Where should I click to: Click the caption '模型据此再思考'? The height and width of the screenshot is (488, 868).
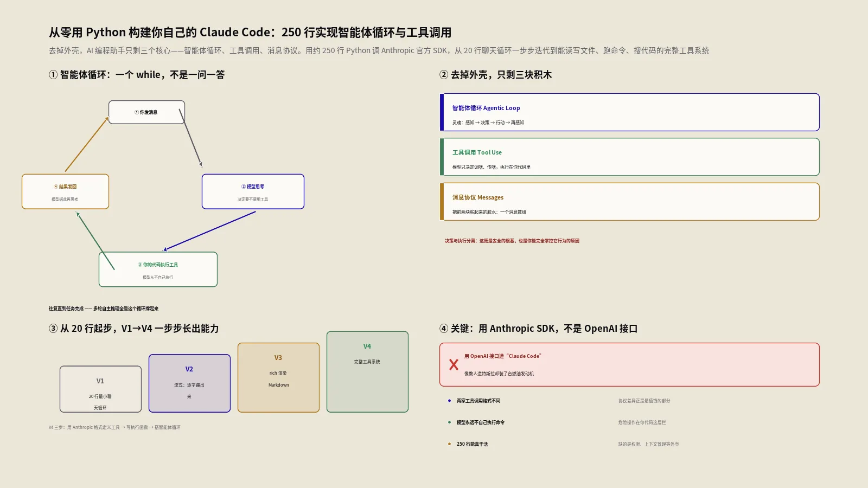(x=65, y=200)
